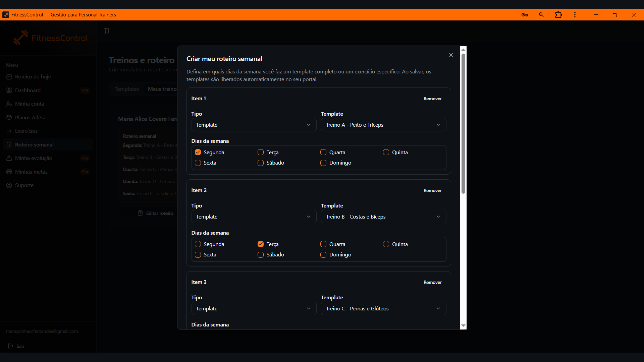The height and width of the screenshot is (362, 644).
Task: Click the dialog scrollbar down arrow
Action: coord(463,325)
